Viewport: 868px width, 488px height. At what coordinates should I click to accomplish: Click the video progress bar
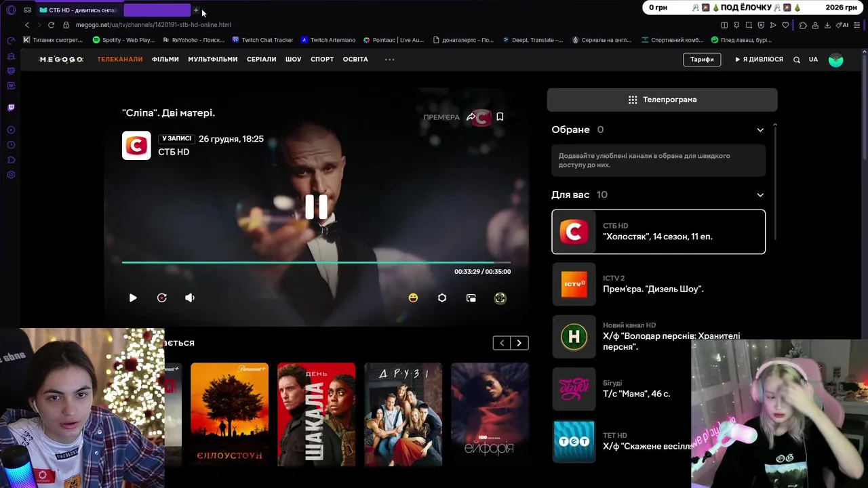pos(316,262)
